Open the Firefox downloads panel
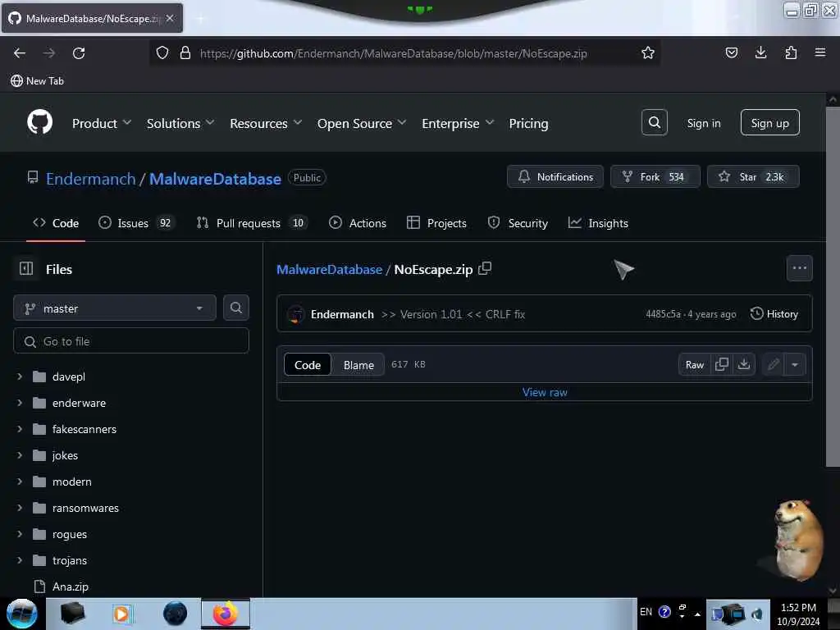Viewport: 840px width, 630px height. click(x=760, y=52)
